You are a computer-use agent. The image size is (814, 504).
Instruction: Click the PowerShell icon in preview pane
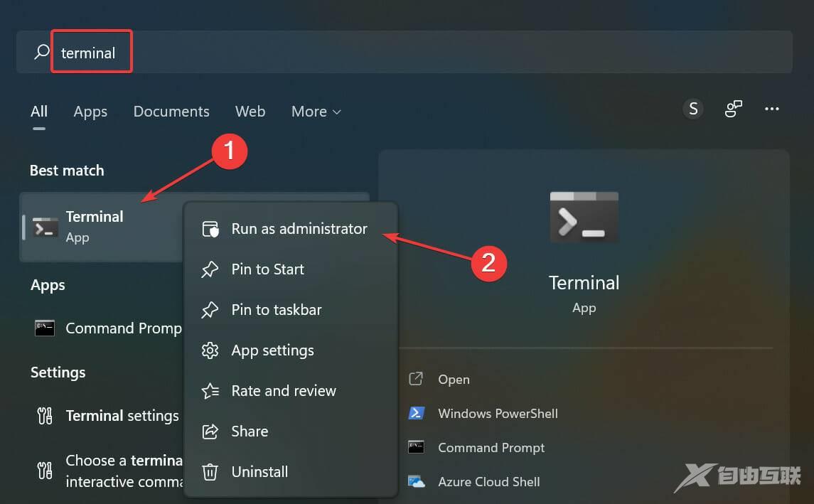[x=417, y=413]
